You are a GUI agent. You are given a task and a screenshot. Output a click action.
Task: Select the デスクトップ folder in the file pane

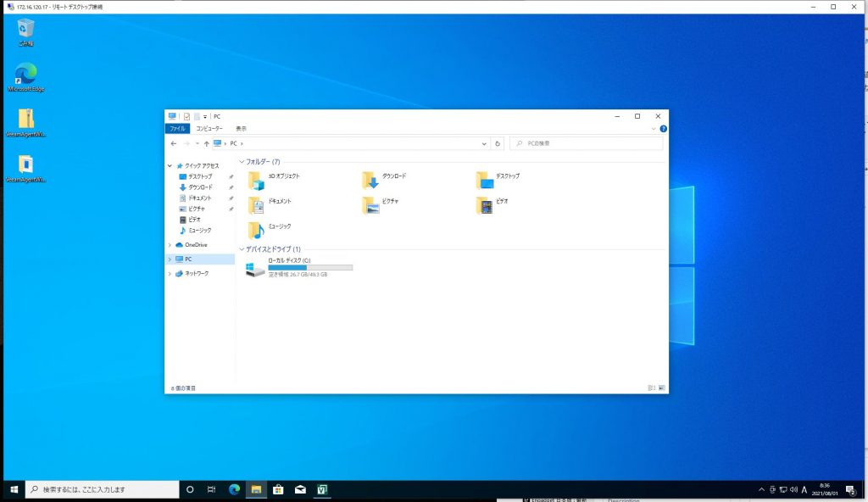click(x=498, y=181)
